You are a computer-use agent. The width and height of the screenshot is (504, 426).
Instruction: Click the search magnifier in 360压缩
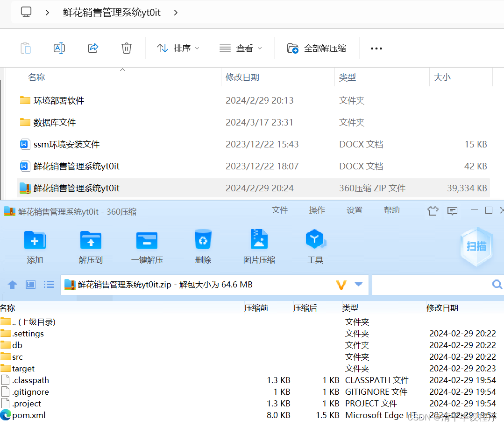(497, 285)
